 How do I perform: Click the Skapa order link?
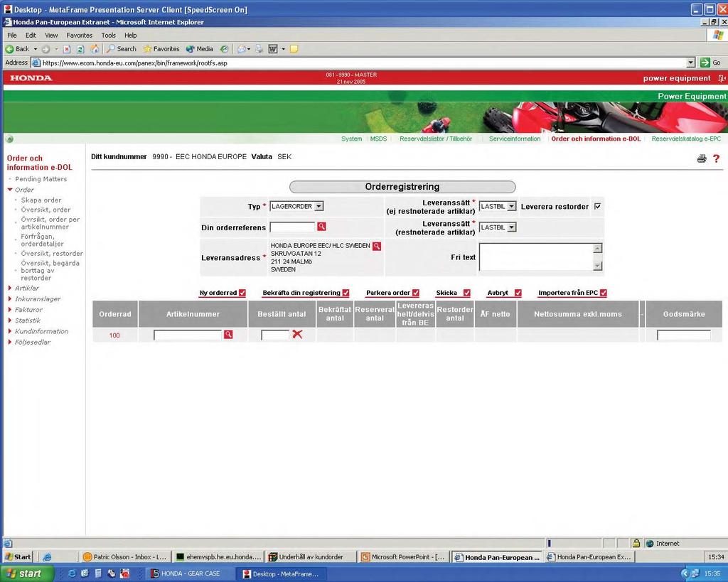pyautogui.click(x=41, y=200)
